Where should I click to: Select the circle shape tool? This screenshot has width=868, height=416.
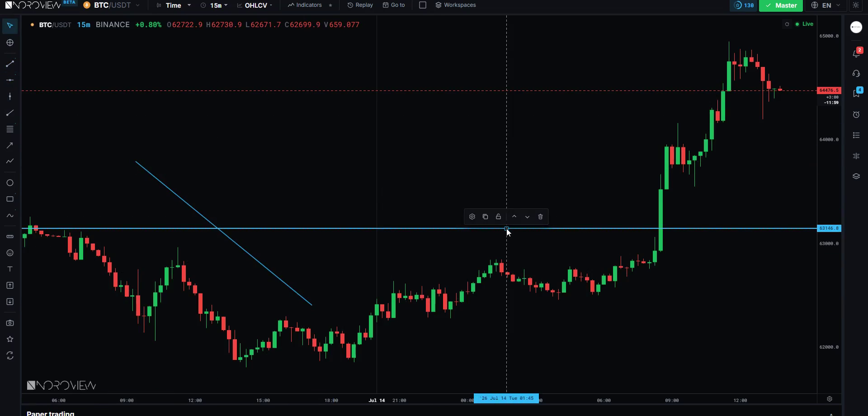[10, 183]
